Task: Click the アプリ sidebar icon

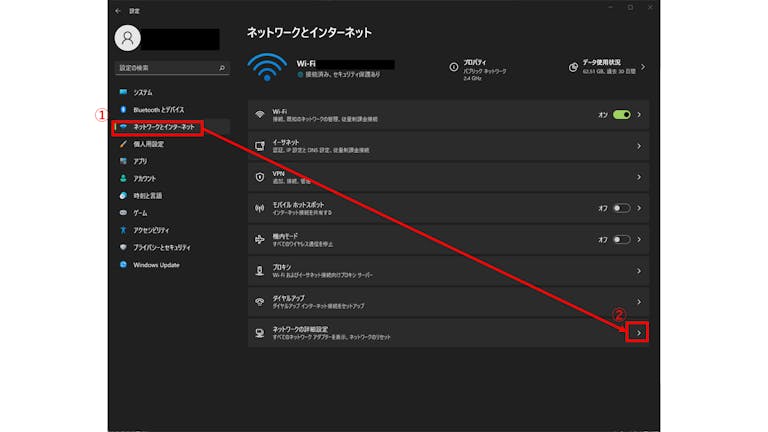Action: click(x=123, y=161)
